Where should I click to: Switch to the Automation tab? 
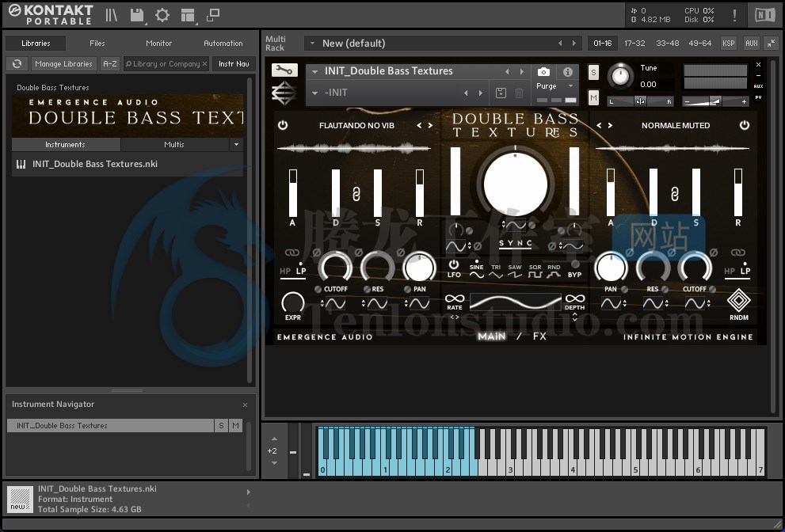click(x=223, y=43)
